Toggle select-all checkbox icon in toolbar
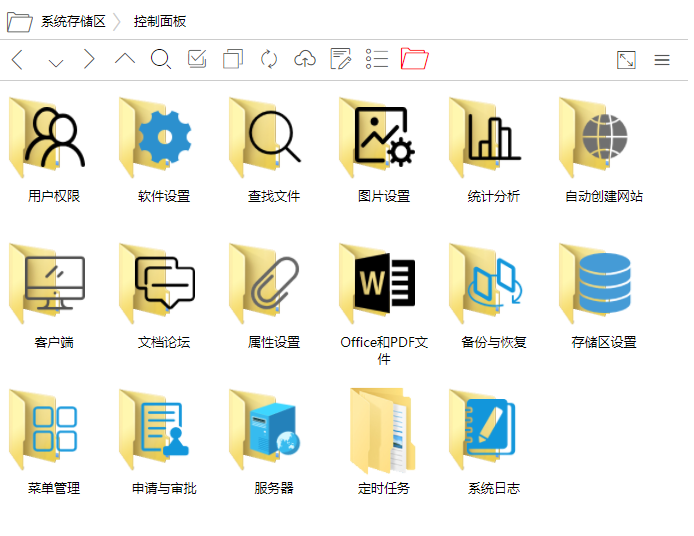Screen dimensions: 694x536 [x=197, y=59]
